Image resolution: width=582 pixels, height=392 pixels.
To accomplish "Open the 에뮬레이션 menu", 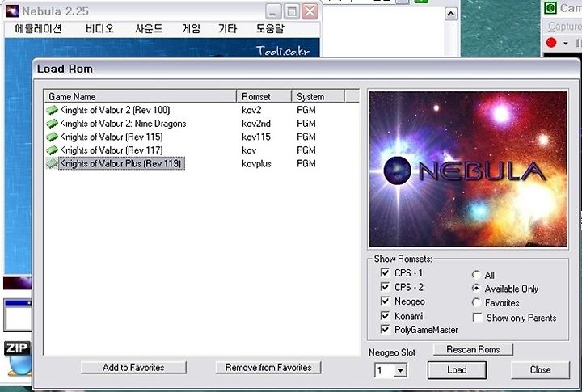I will point(38,28).
